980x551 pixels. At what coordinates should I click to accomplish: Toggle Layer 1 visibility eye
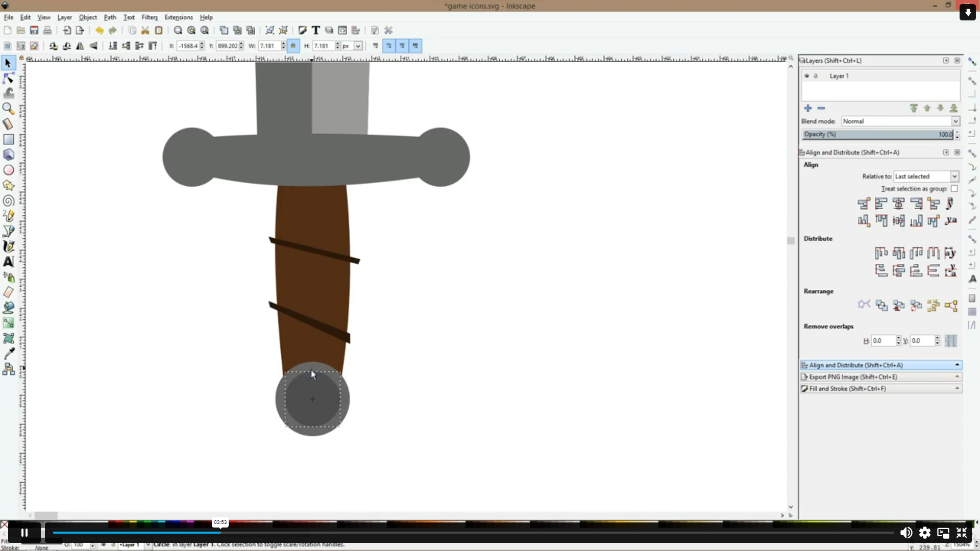[807, 76]
